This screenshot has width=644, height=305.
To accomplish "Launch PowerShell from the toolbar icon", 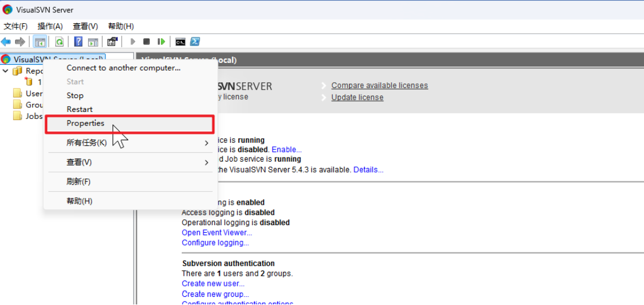I will [x=195, y=41].
